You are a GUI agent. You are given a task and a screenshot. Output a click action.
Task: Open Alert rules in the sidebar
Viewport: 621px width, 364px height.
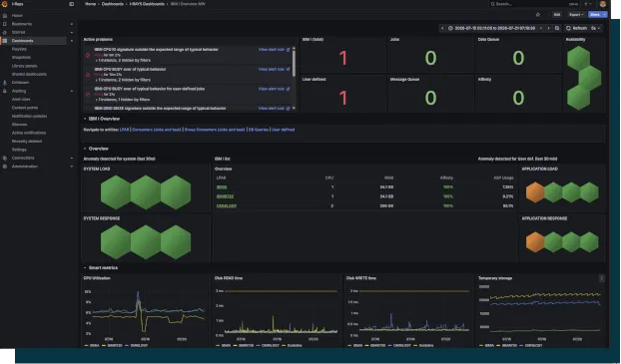[x=21, y=100]
